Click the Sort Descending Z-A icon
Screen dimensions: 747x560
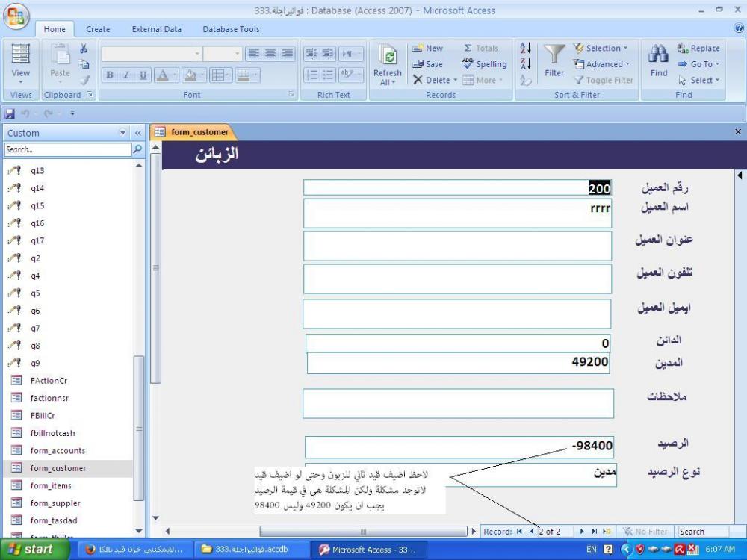coord(525,63)
